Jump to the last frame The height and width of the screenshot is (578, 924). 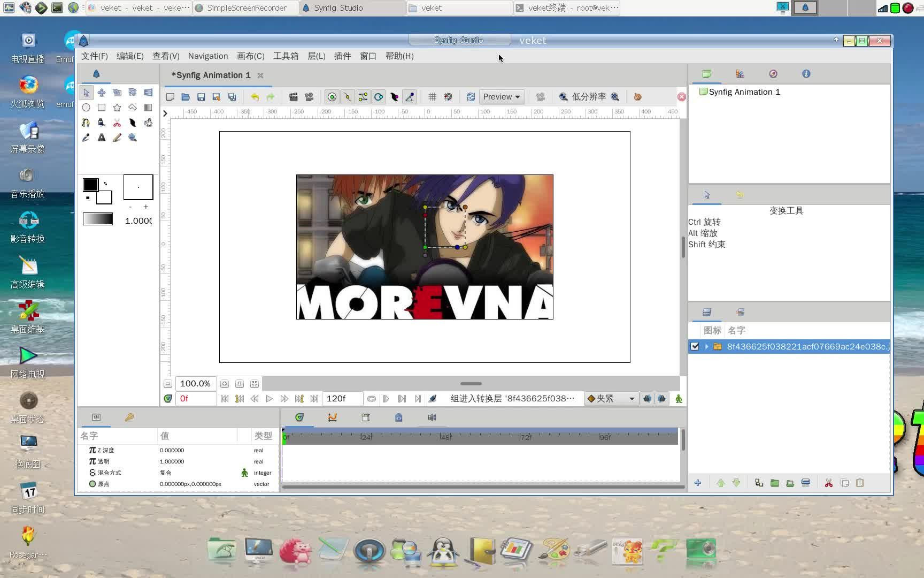coord(314,399)
